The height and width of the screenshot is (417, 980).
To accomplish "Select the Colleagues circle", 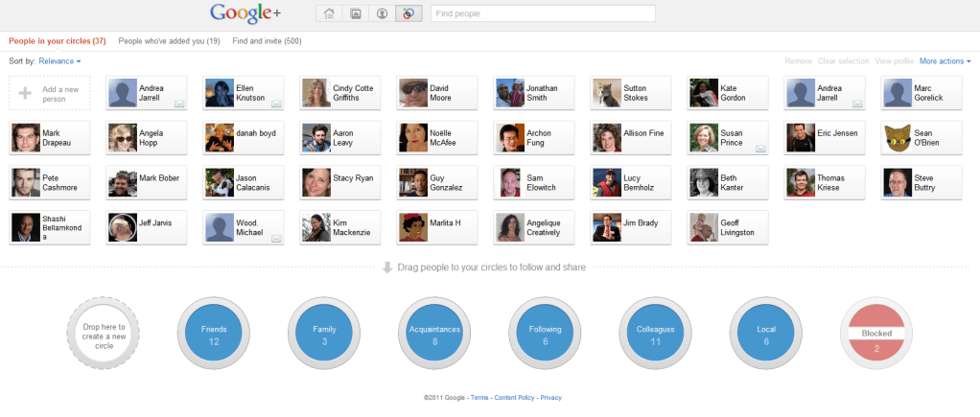I will (656, 335).
